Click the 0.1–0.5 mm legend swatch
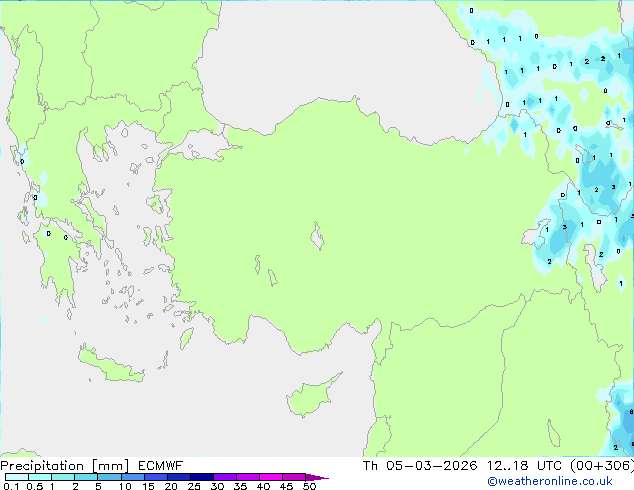 [17, 477]
